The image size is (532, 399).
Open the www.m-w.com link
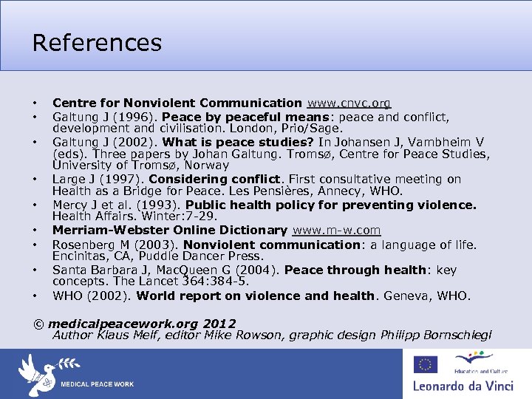pyautogui.click(x=336, y=230)
